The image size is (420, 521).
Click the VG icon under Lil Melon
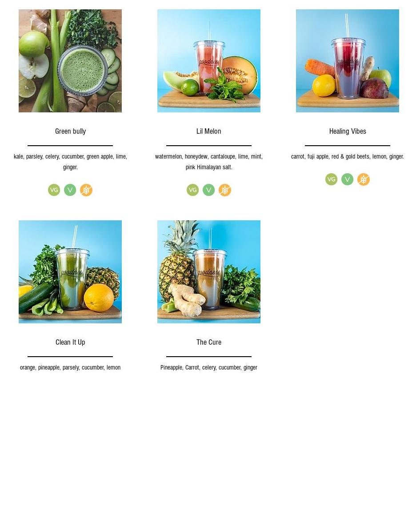coord(192,190)
